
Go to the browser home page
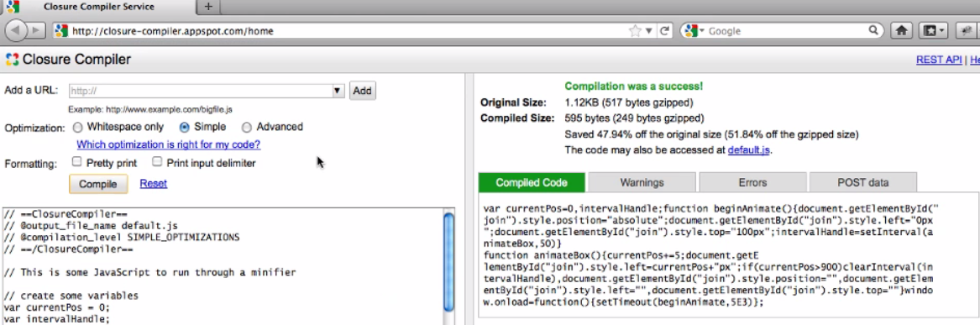point(901,30)
